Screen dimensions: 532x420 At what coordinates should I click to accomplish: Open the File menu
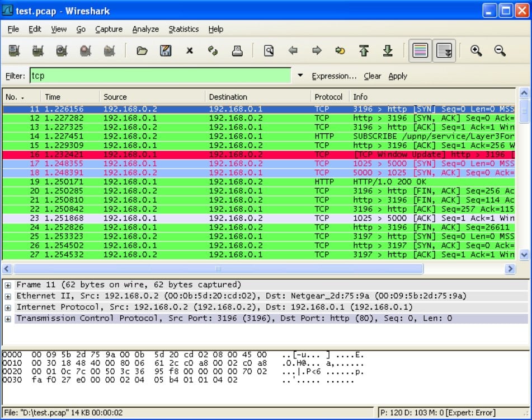coord(13,29)
